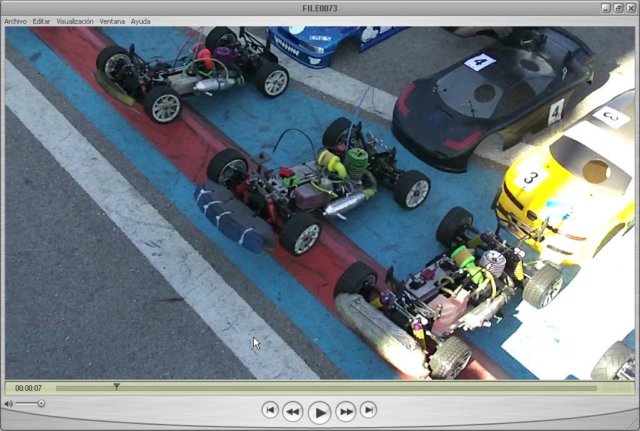Viewport: 640px width, 431px height.
Task: Skip to the end of the movie
Action: click(368, 410)
